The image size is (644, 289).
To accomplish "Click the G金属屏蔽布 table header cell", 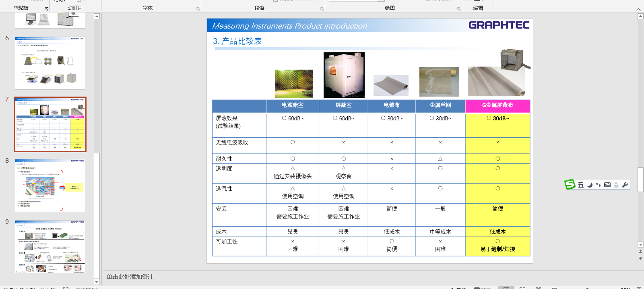I will pyautogui.click(x=497, y=105).
